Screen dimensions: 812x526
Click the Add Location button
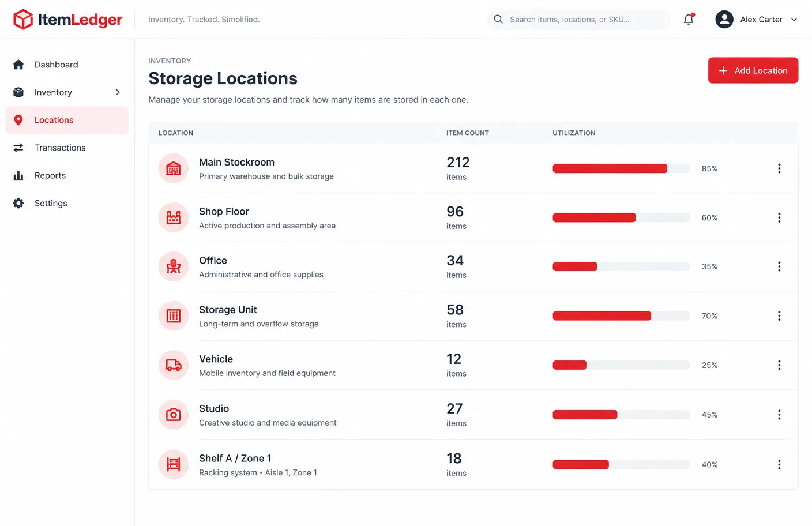(x=753, y=70)
